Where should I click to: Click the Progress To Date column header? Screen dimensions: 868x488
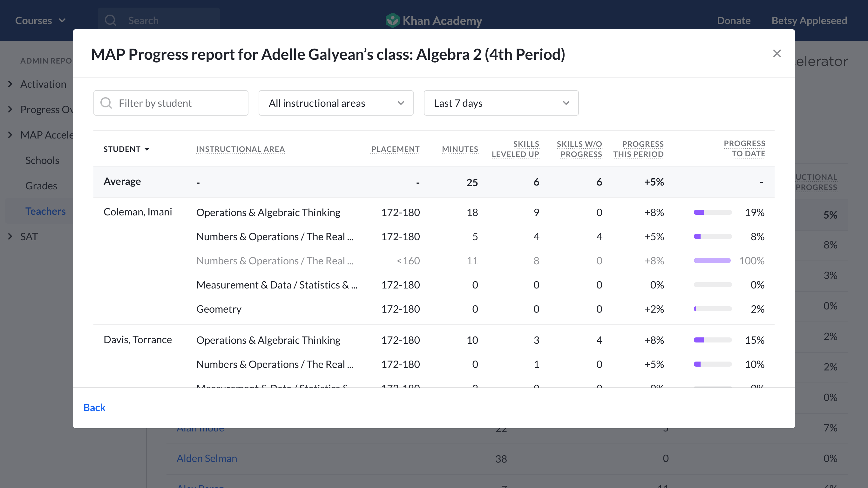(x=745, y=149)
